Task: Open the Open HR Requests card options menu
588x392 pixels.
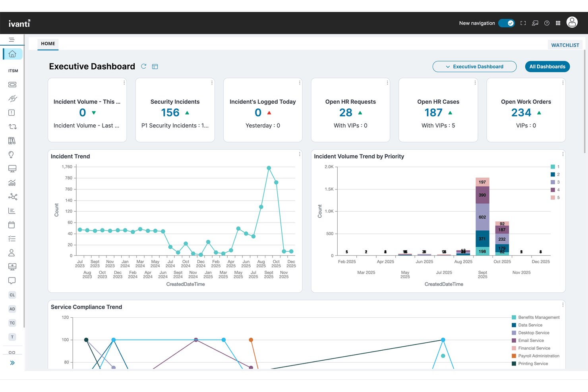Action: (387, 83)
